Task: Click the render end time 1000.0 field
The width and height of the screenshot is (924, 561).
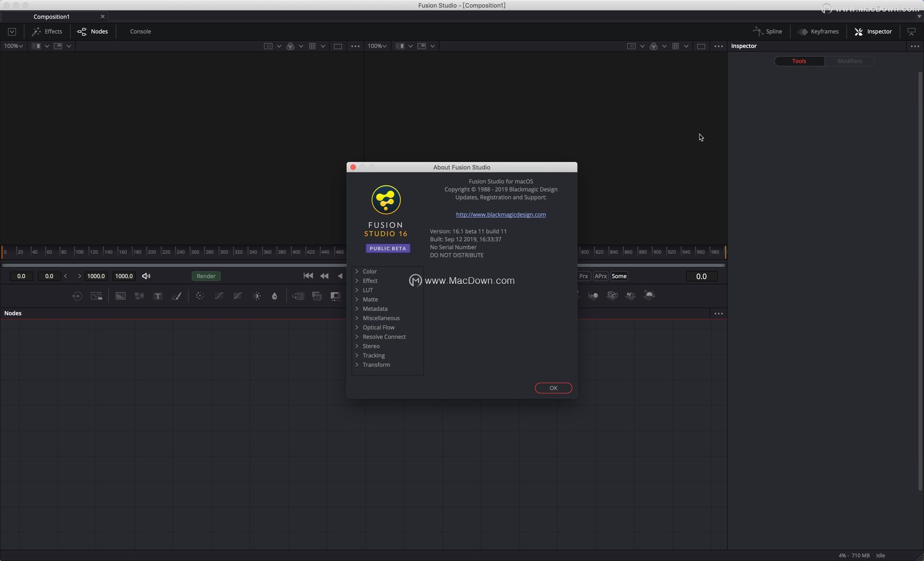Action: pyautogui.click(x=124, y=276)
